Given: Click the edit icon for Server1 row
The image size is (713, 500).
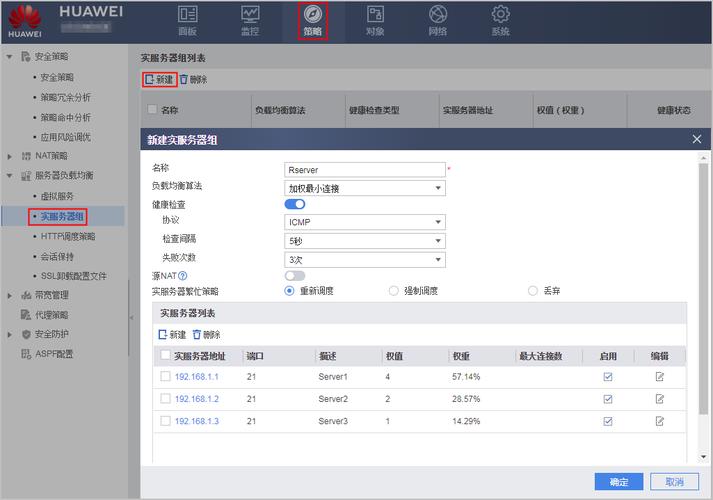Looking at the screenshot, I should click(x=660, y=377).
